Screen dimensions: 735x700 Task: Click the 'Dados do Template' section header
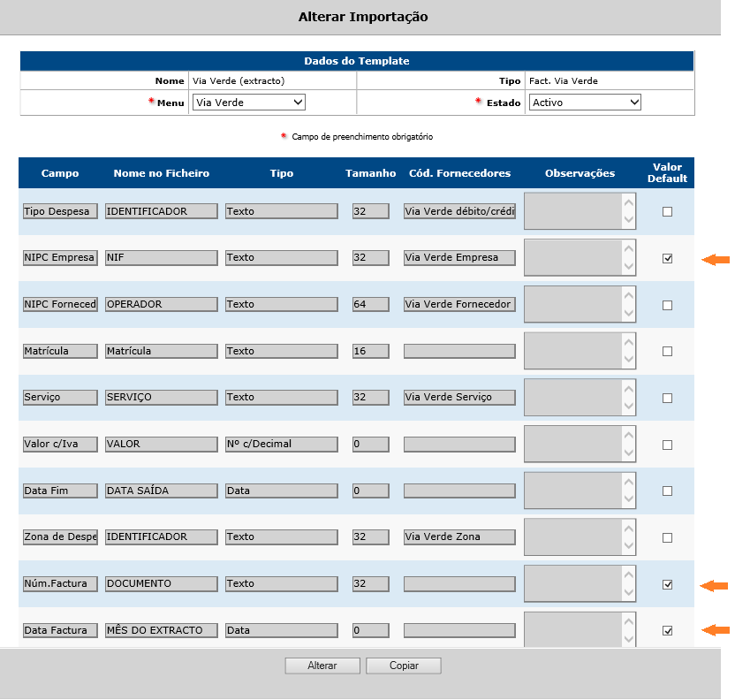pyautogui.click(x=357, y=61)
